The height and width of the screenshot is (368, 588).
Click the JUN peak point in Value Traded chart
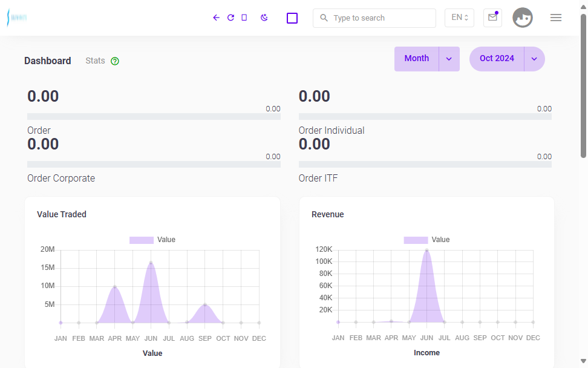tap(151, 263)
